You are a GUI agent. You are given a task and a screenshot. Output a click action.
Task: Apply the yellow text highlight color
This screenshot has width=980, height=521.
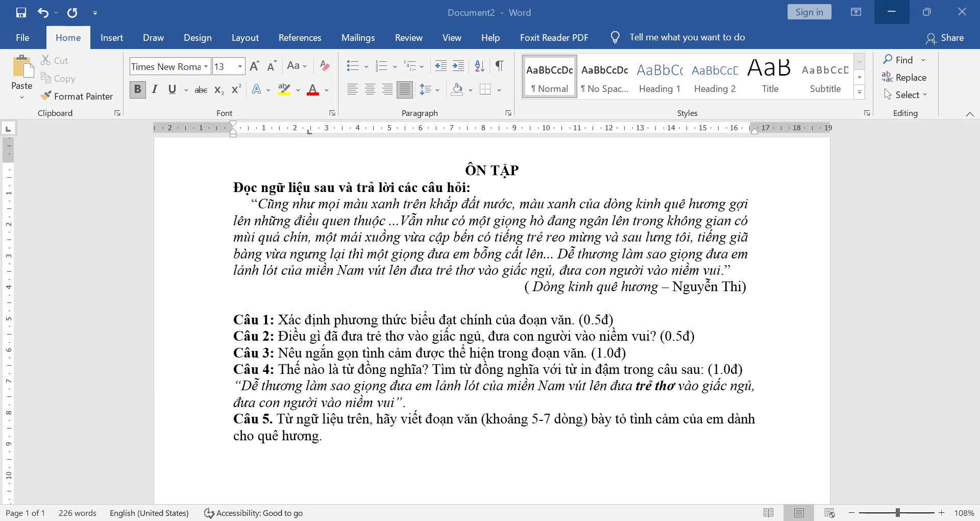pos(284,90)
